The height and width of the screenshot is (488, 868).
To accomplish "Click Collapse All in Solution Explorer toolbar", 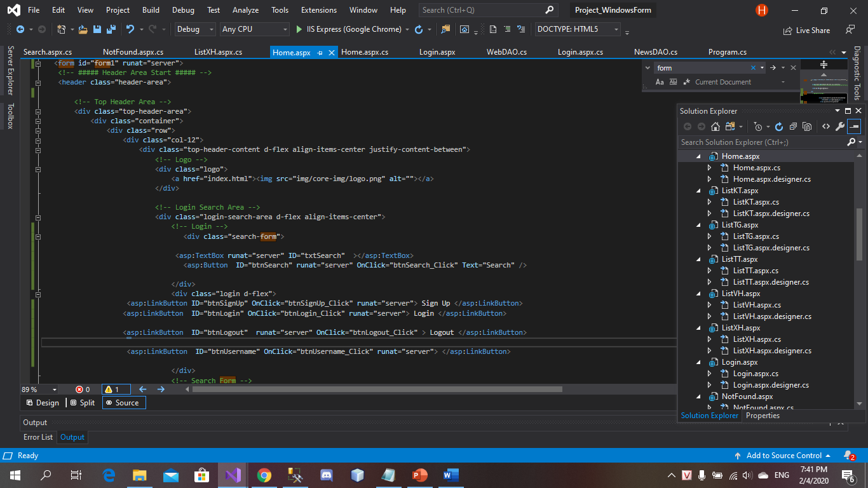I will 793,126.
